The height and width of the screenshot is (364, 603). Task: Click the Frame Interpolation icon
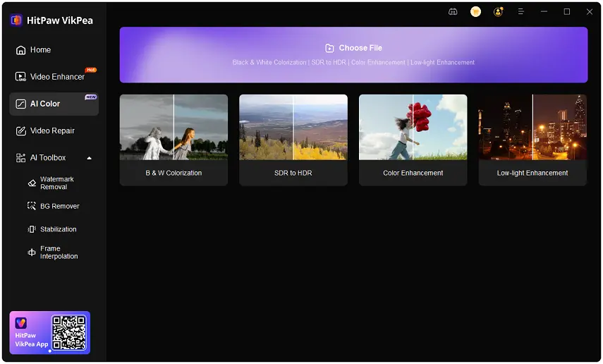tap(32, 253)
